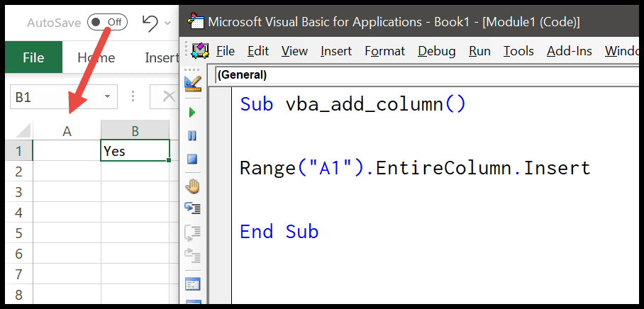
Task: Open the Debug menu in VBA editor
Action: [x=437, y=51]
